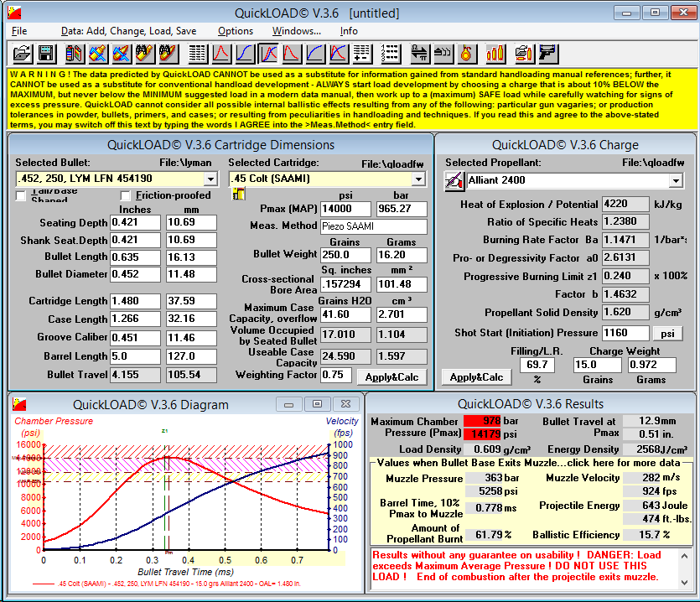Click the Cartridge Length inches field

pos(135,301)
